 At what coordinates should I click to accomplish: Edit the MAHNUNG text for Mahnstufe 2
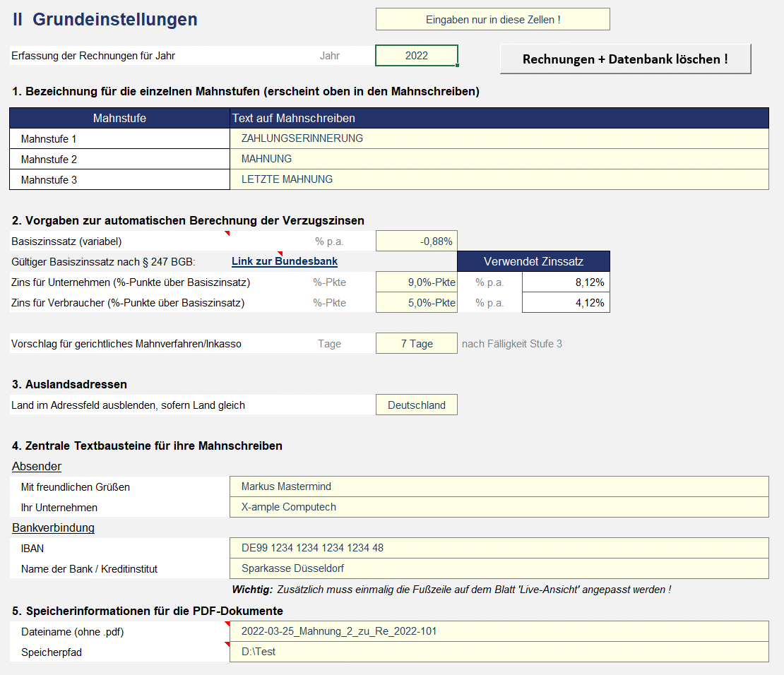[499, 159]
